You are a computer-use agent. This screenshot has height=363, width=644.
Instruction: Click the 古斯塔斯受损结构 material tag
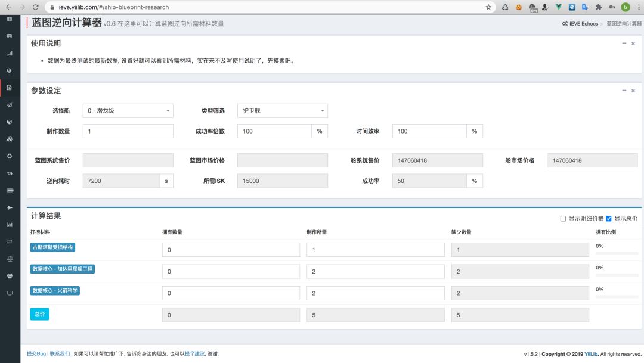[52, 247]
